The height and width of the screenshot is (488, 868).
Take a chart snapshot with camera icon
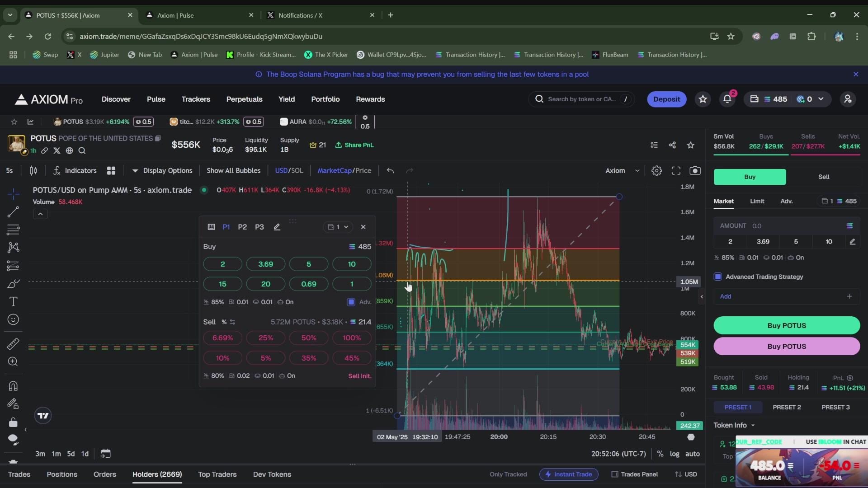pyautogui.click(x=695, y=170)
